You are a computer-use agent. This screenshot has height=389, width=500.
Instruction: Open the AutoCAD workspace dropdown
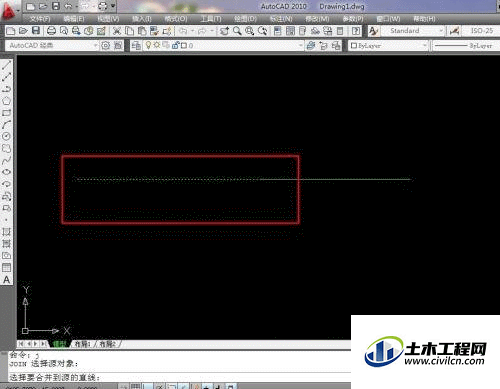click(52, 45)
